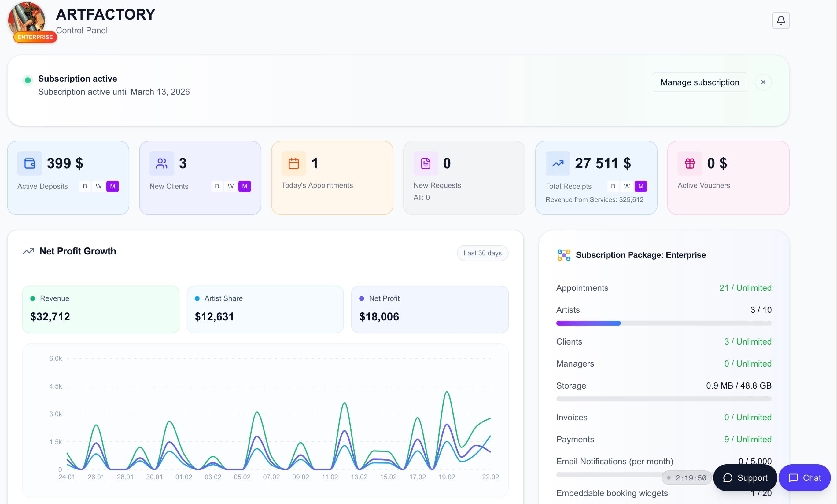This screenshot has width=837, height=504.
Task: Click the Active Vouchers gift icon
Action: (690, 163)
